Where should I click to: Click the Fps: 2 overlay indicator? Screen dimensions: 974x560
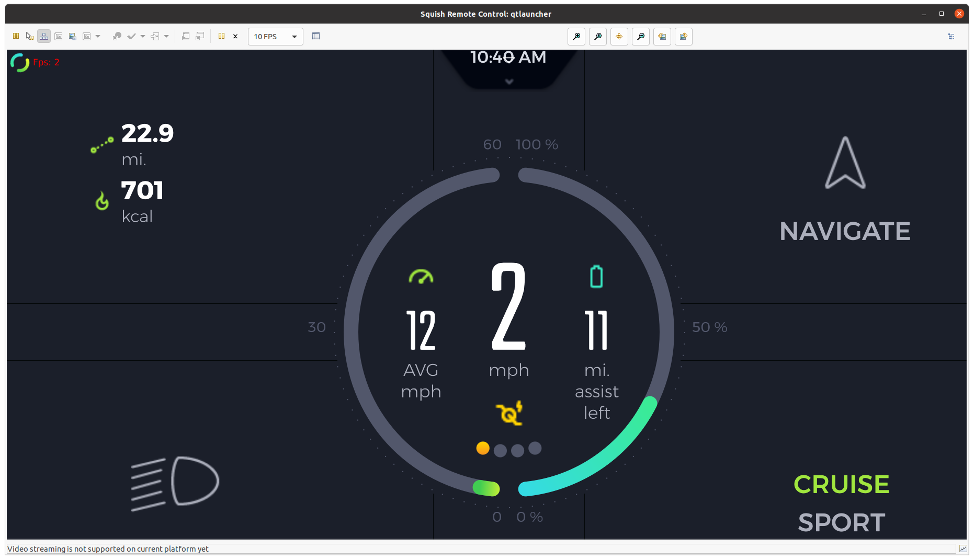click(x=46, y=62)
